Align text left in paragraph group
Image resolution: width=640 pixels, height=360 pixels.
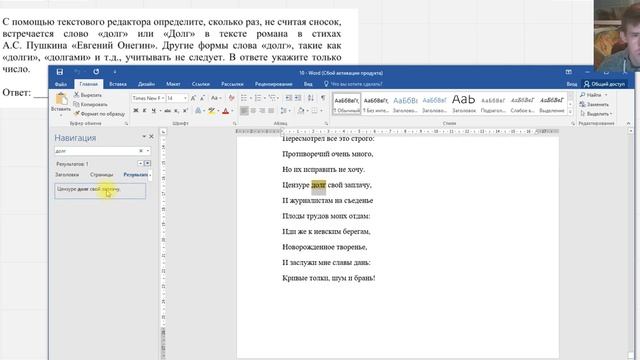tap(244, 111)
